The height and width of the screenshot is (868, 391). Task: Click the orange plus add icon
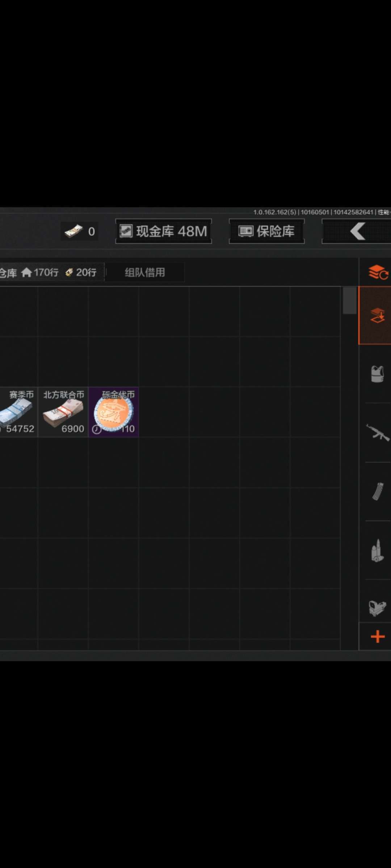click(378, 637)
